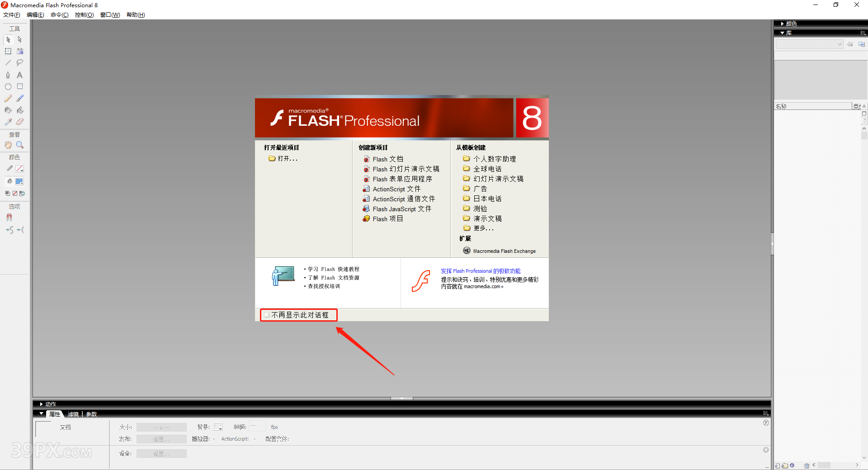
Task: Choose the Eyedropper tool
Action: 8,122
